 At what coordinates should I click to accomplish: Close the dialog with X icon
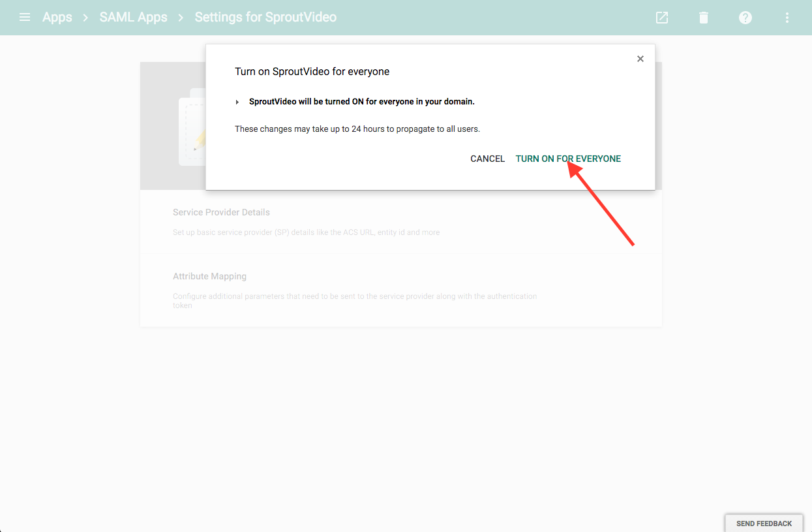[640, 59]
